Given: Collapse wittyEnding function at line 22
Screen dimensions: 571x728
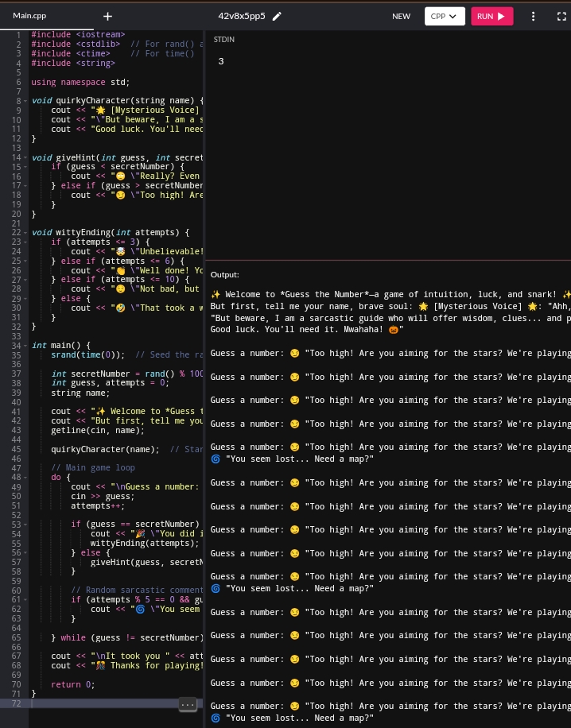Looking at the screenshot, I should tap(25, 233).
